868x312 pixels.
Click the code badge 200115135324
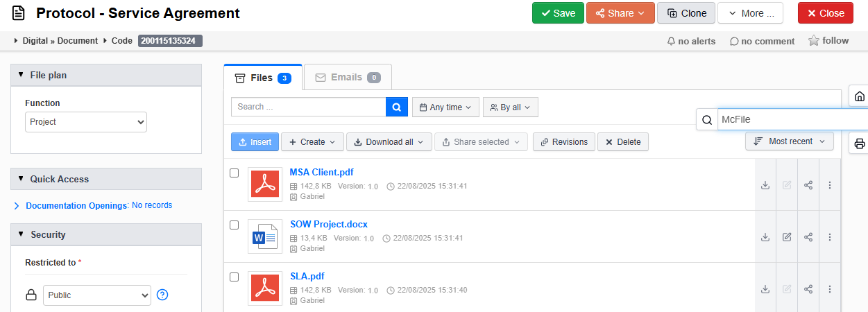170,41
